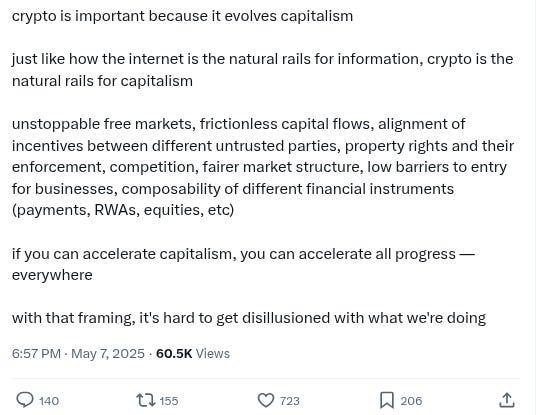Image resolution: width=536 pixels, height=415 pixels.
Task: Click the 'with that framing' closing sentence
Action: [249, 318]
